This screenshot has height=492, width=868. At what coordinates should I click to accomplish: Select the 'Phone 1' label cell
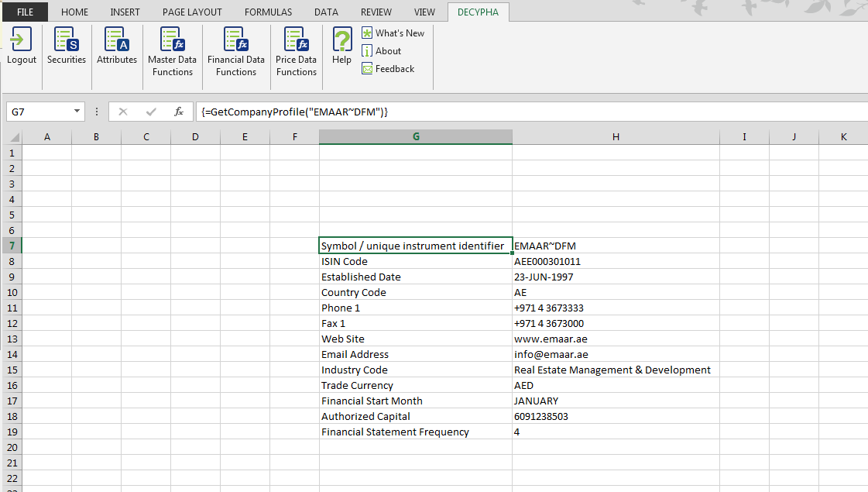416,308
